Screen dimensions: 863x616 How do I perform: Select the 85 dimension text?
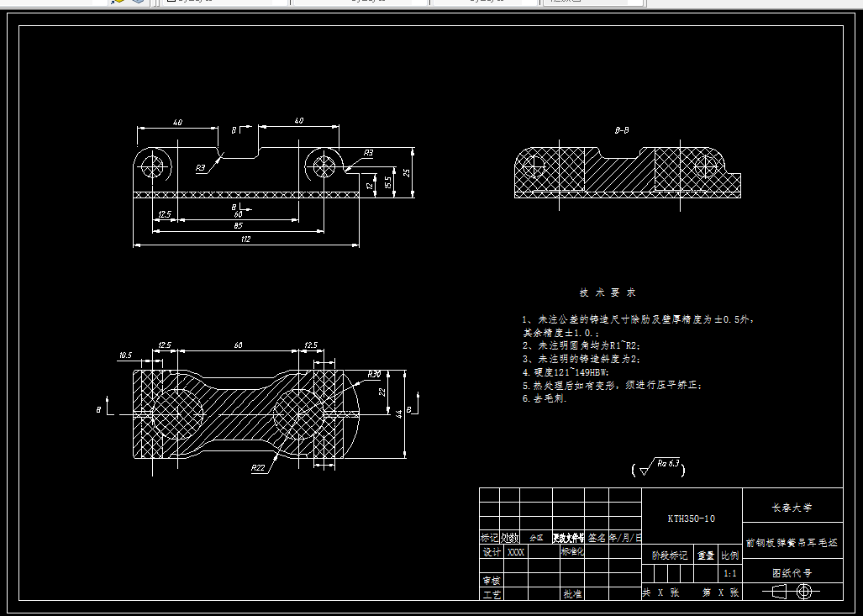pyautogui.click(x=238, y=226)
